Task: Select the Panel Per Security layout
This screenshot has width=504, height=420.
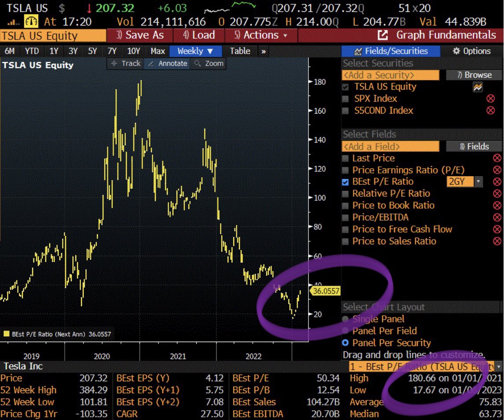Action: pos(346,343)
